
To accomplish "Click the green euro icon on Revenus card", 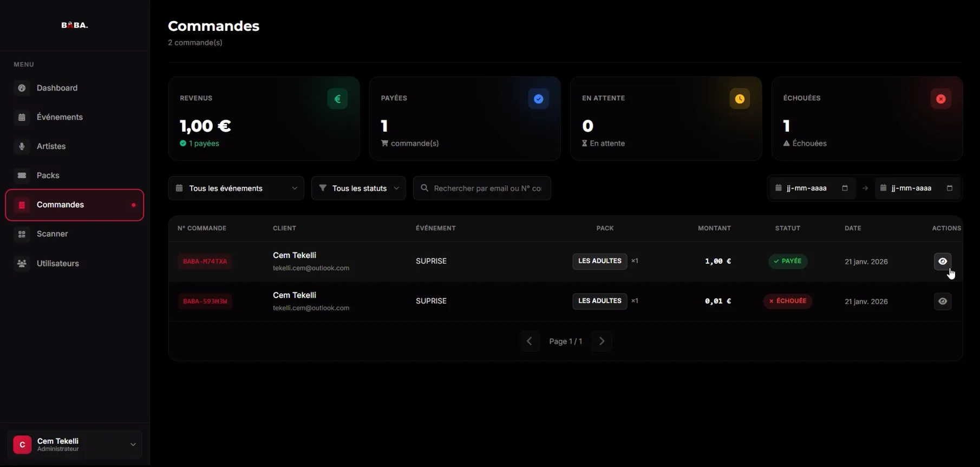I will [337, 99].
